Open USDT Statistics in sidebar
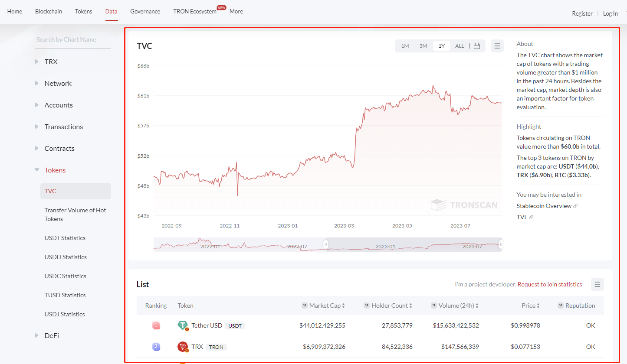This screenshot has height=364, width=627. (x=65, y=238)
